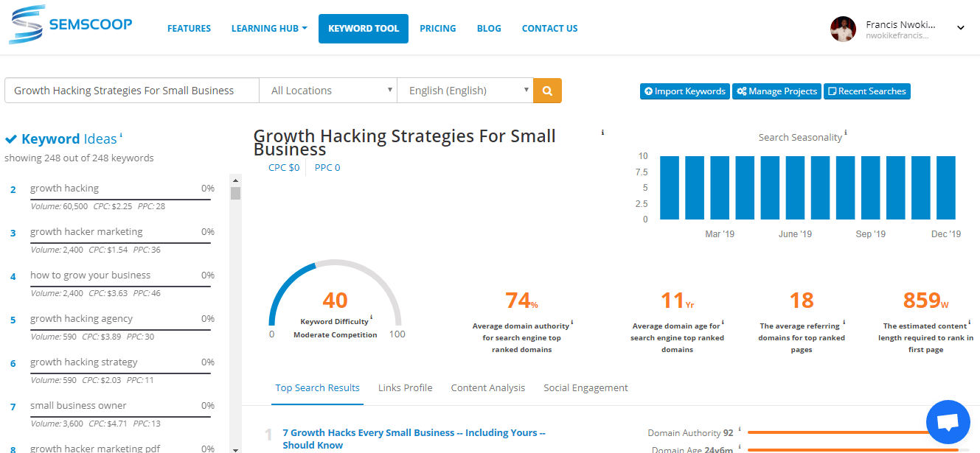980x453 pixels.
Task: Open the All Locations dropdown
Action: coord(328,91)
